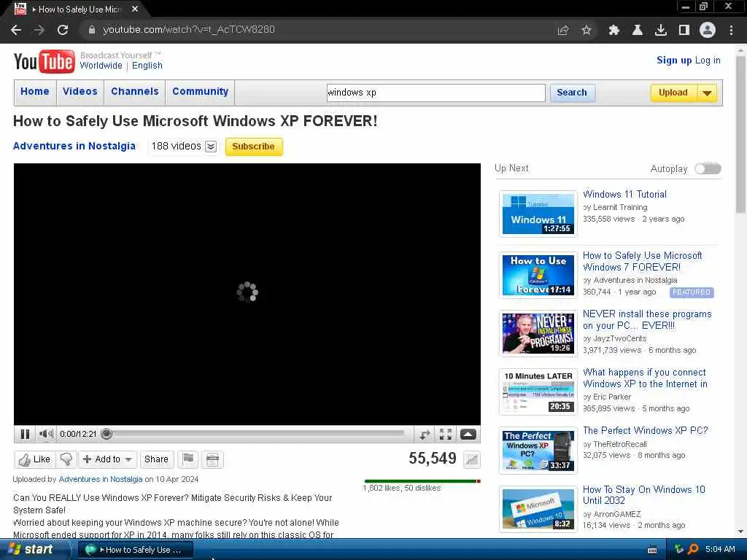
Task: Go back with the browser back arrow
Action: pyautogui.click(x=16, y=30)
